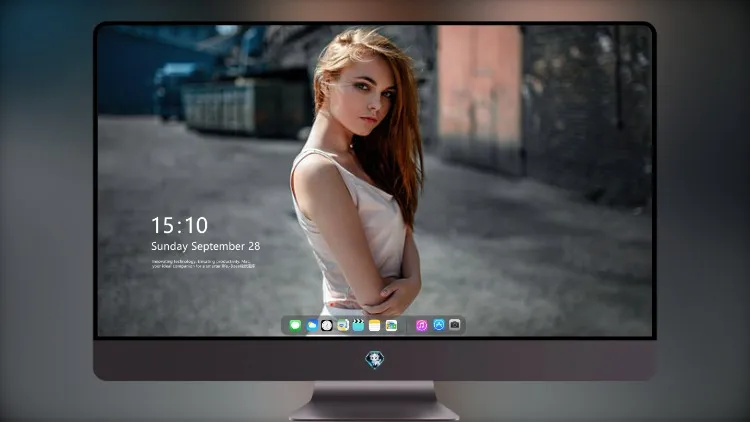Open the Preview-style app beside the clock icon
750x422 pixels.
(342, 325)
